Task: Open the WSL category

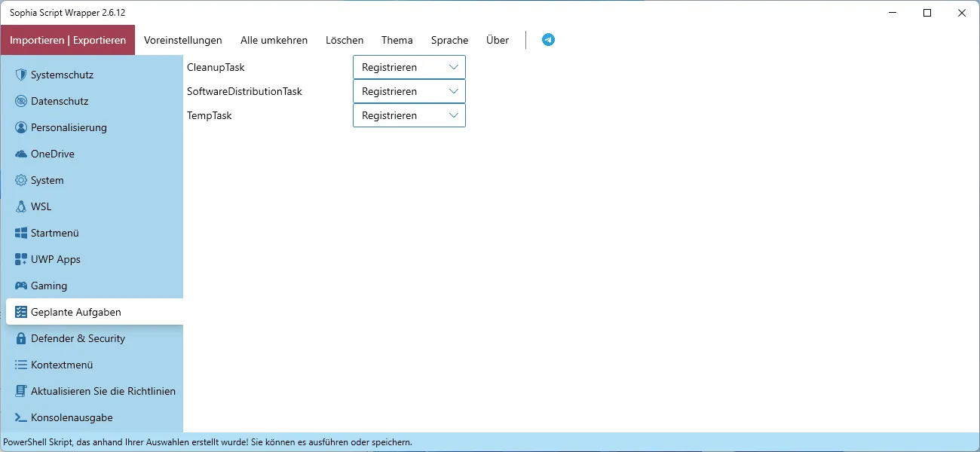Action: (x=94, y=206)
